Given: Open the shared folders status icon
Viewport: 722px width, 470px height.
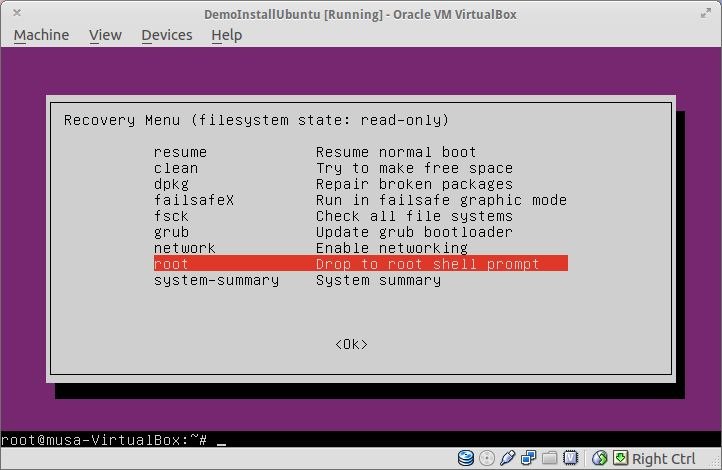Looking at the screenshot, I should [x=549, y=458].
